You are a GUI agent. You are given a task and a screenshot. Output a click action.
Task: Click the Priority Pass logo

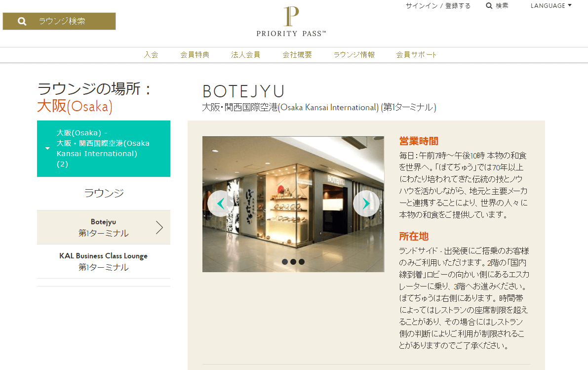tap(291, 21)
